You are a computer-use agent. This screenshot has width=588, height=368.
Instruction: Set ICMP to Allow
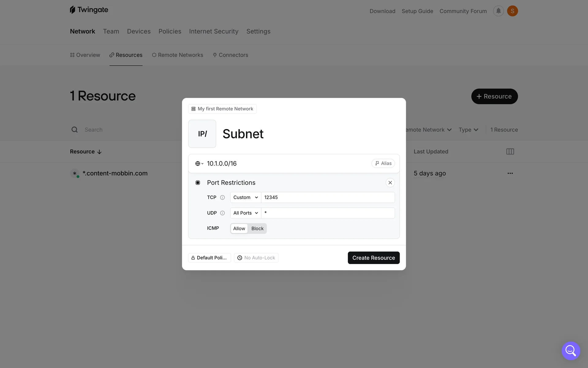239,228
